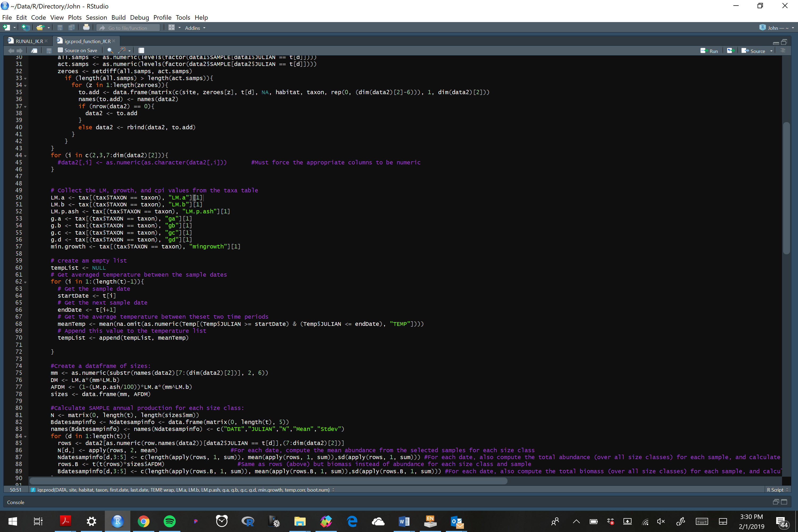Click the Create a project icon
The image size is (798, 532).
(26, 28)
